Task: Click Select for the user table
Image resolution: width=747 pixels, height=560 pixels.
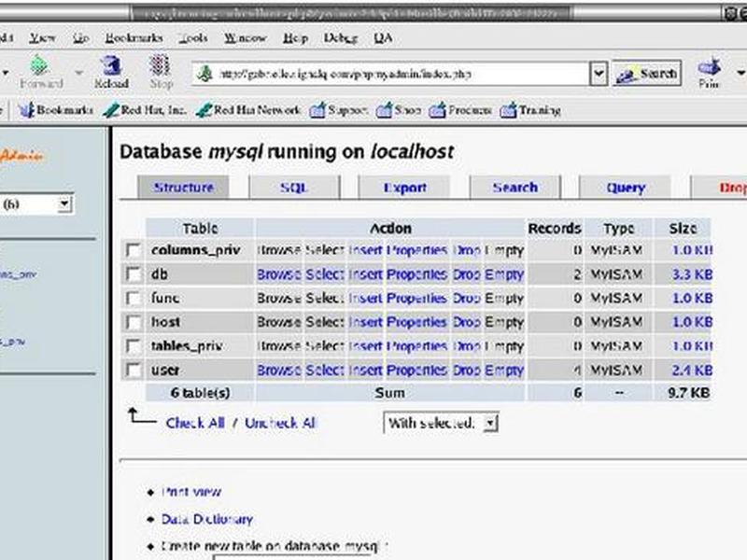Action: click(324, 370)
